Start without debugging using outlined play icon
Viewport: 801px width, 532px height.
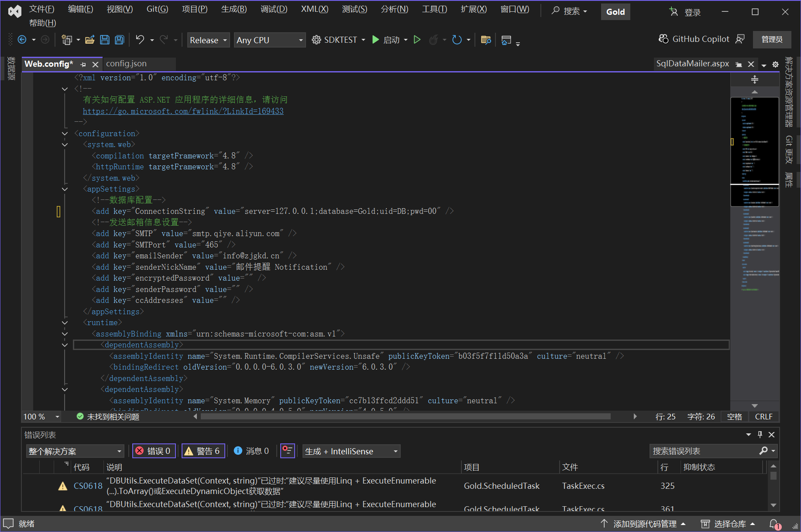(417, 40)
